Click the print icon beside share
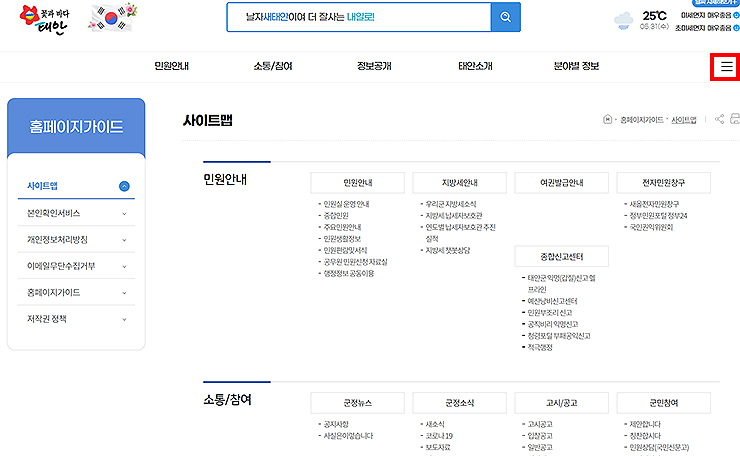This screenshot has width=740, height=456. 735,119
